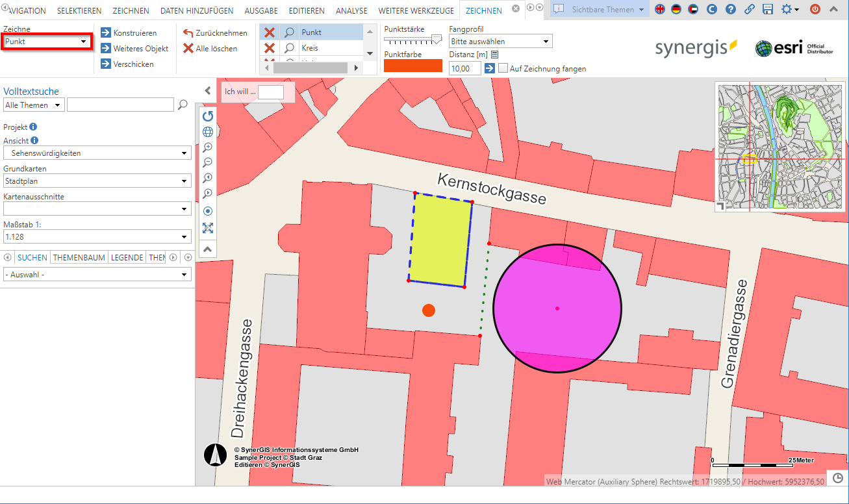The image size is (849, 504).
Task: Open the Zeichne Punkt dropdown
Action: 46,42
